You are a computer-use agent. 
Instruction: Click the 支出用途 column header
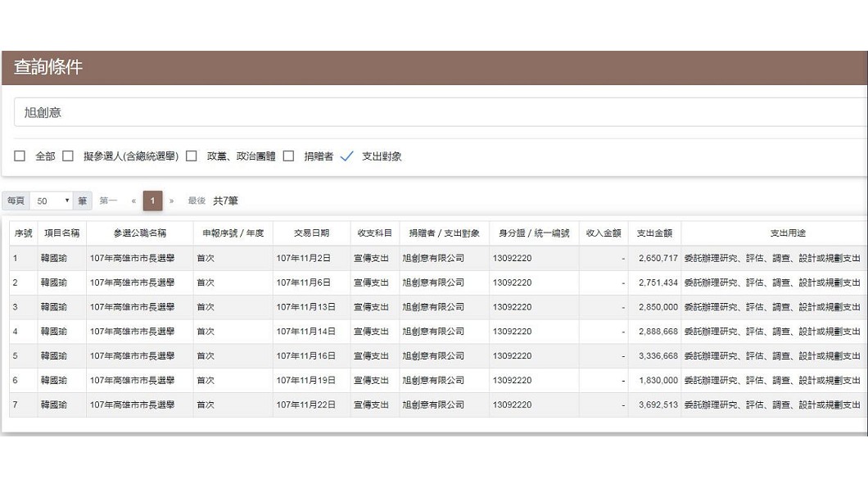[x=789, y=233]
